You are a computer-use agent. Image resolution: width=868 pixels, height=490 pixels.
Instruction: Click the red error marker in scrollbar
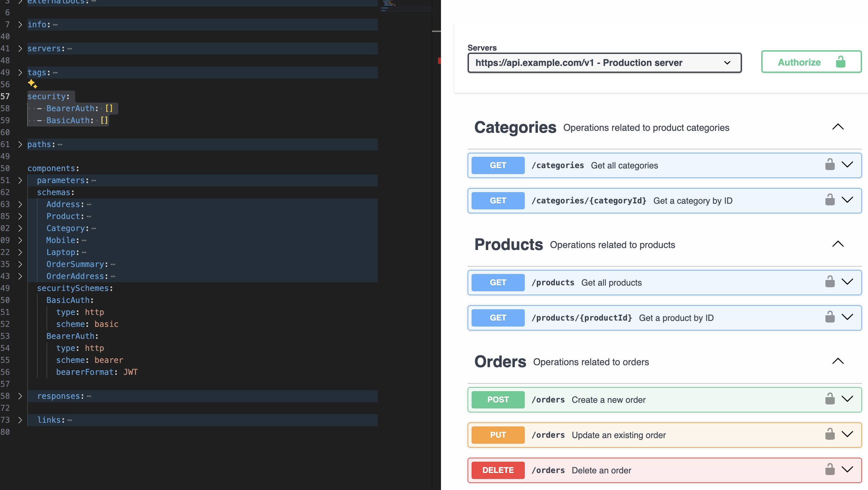click(x=439, y=61)
